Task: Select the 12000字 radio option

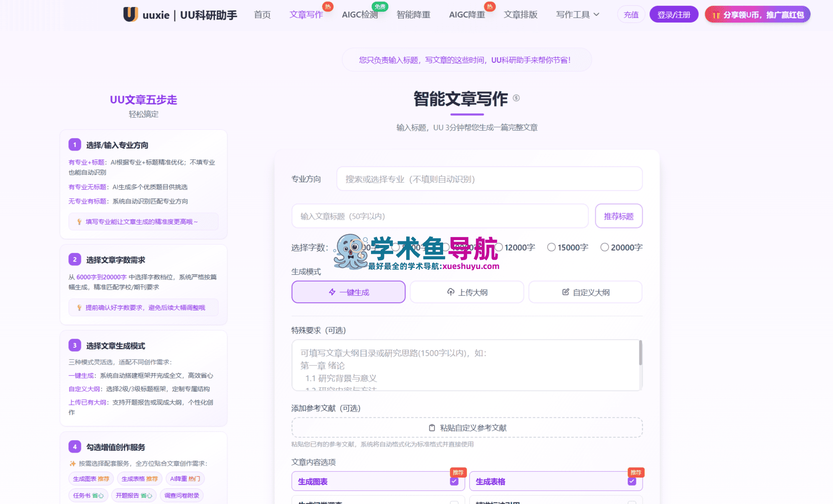Action: pos(515,247)
